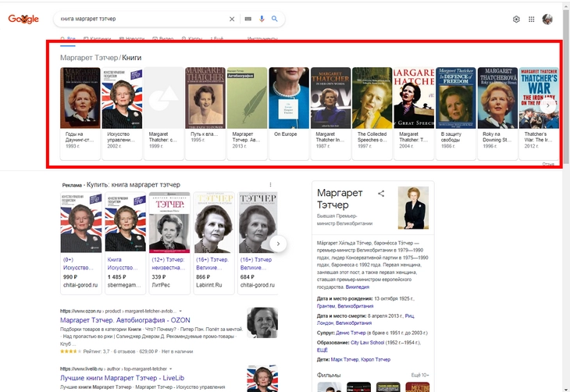Open the three-dot menu beside the ad heading
The image size is (570, 392).
tap(270, 185)
